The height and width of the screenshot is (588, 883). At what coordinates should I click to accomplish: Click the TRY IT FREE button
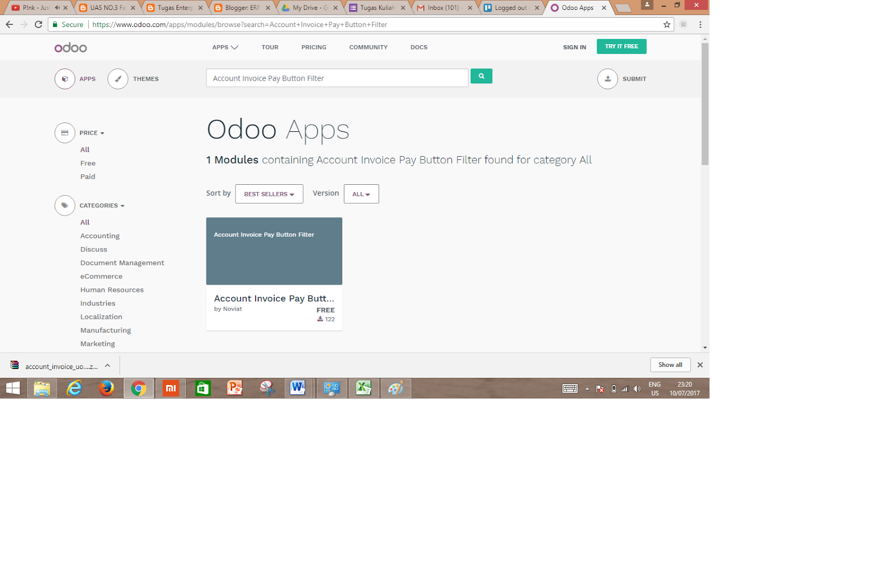tap(621, 46)
